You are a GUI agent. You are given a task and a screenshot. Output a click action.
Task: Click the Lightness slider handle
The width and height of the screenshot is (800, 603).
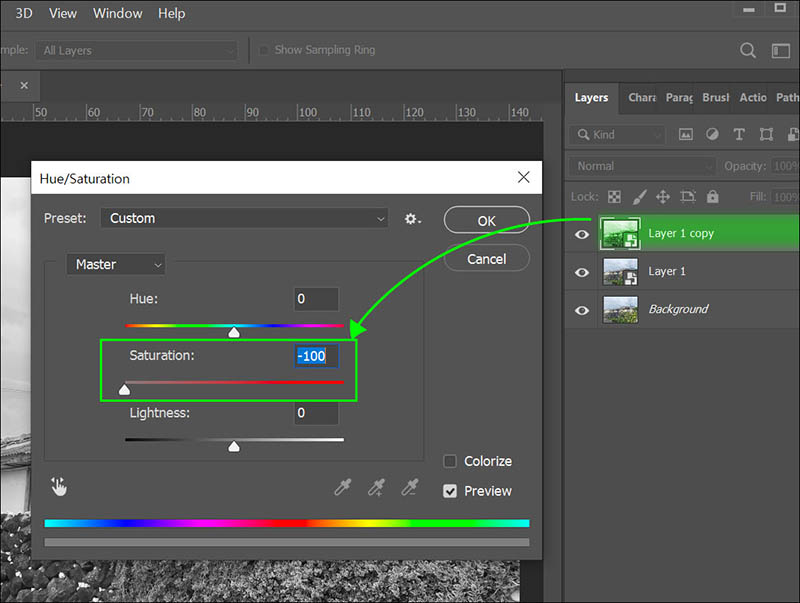point(234,447)
